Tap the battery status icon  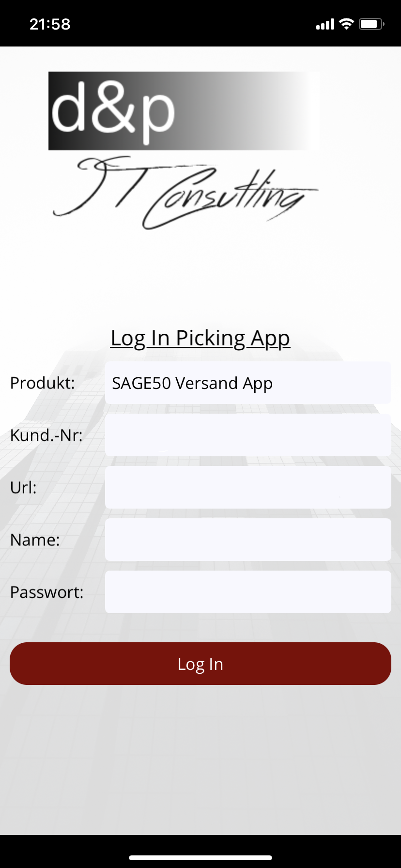pos(371,24)
